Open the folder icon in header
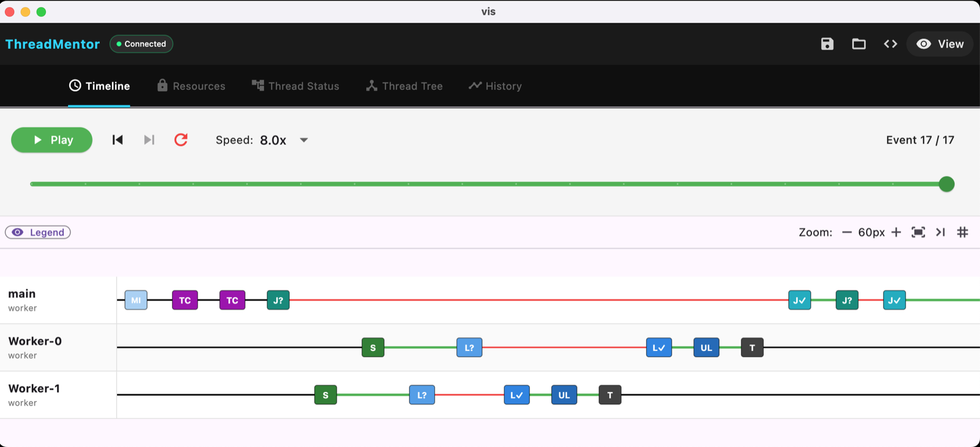This screenshot has width=980, height=447. [859, 43]
